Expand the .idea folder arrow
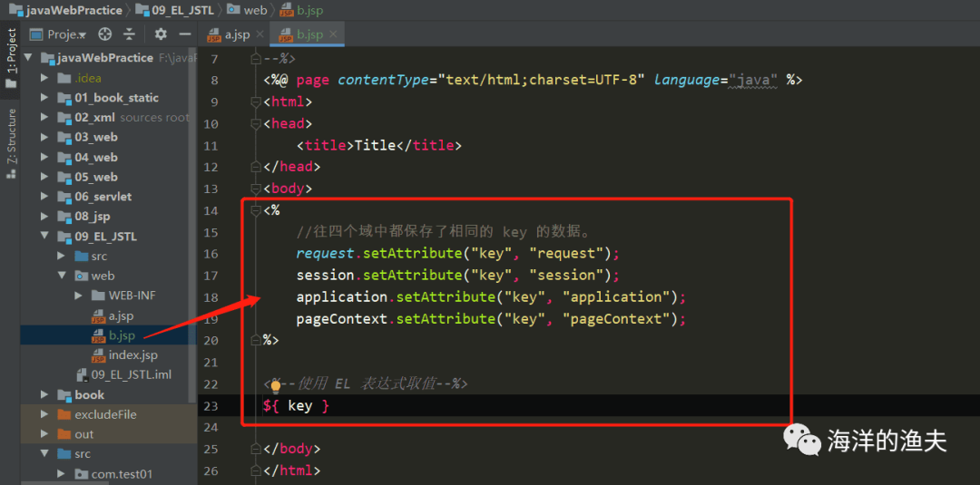The width and height of the screenshot is (980, 485). (44, 78)
